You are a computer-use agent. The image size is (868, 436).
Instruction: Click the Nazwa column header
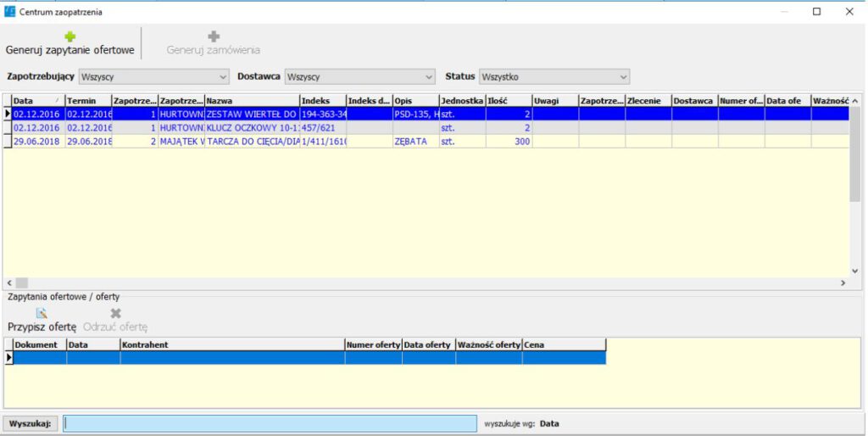click(x=252, y=101)
